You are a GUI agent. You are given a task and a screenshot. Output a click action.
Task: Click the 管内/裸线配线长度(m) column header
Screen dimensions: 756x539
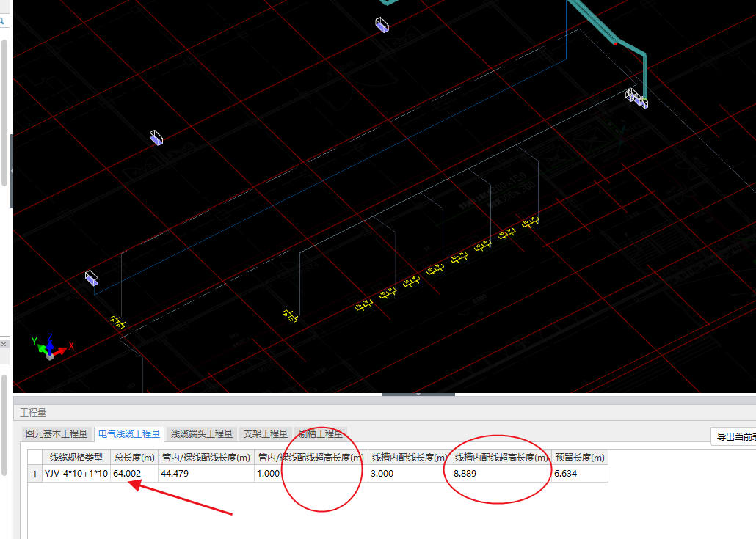click(x=206, y=457)
